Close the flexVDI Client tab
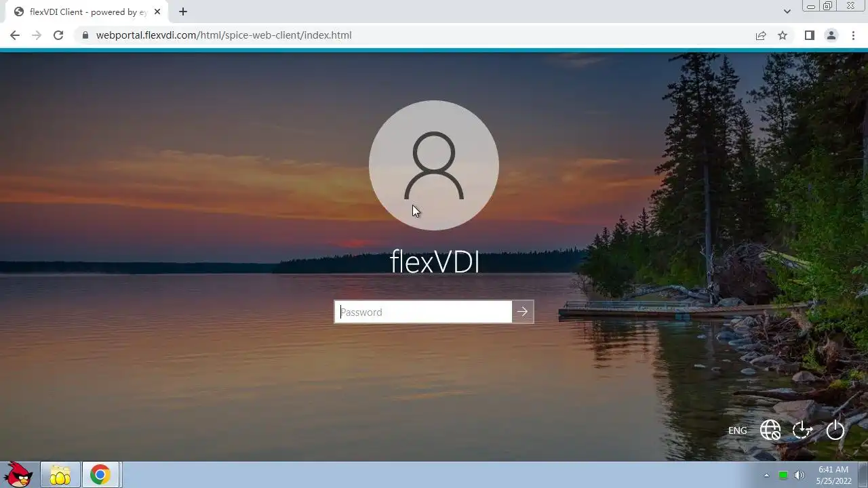The image size is (868, 488). coord(157,12)
